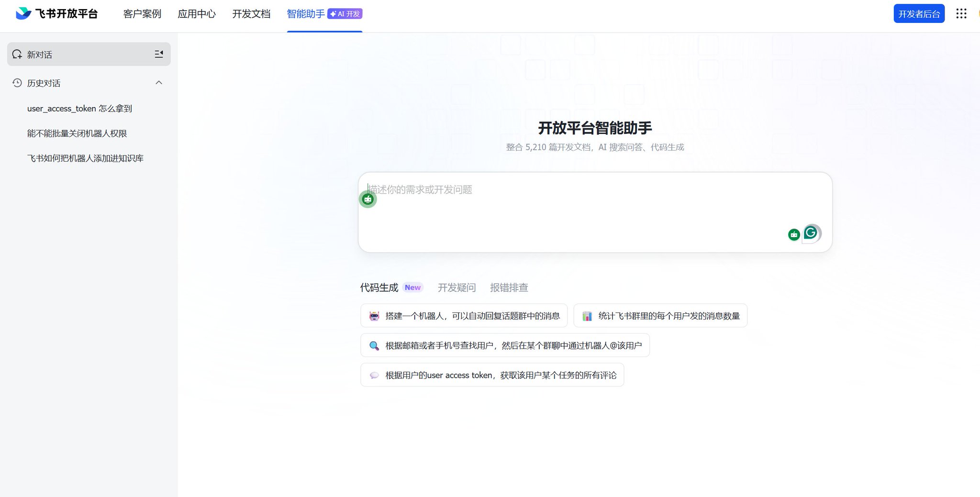The image size is (980, 497).
Task: Switch to the 报错排查 tab
Action: [x=509, y=287]
